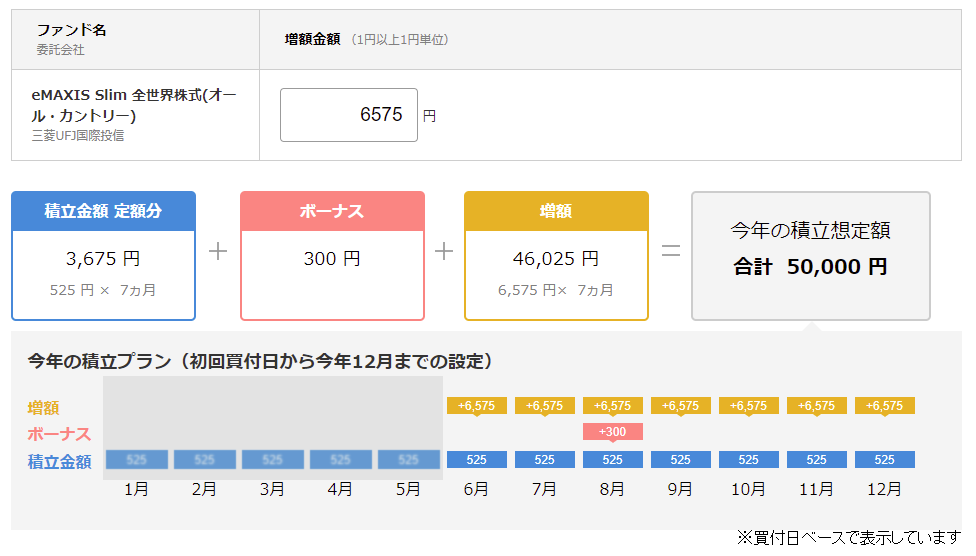976x556 pixels.
Task: Click the 合計 50,000 円 total
Action: point(810,266)
